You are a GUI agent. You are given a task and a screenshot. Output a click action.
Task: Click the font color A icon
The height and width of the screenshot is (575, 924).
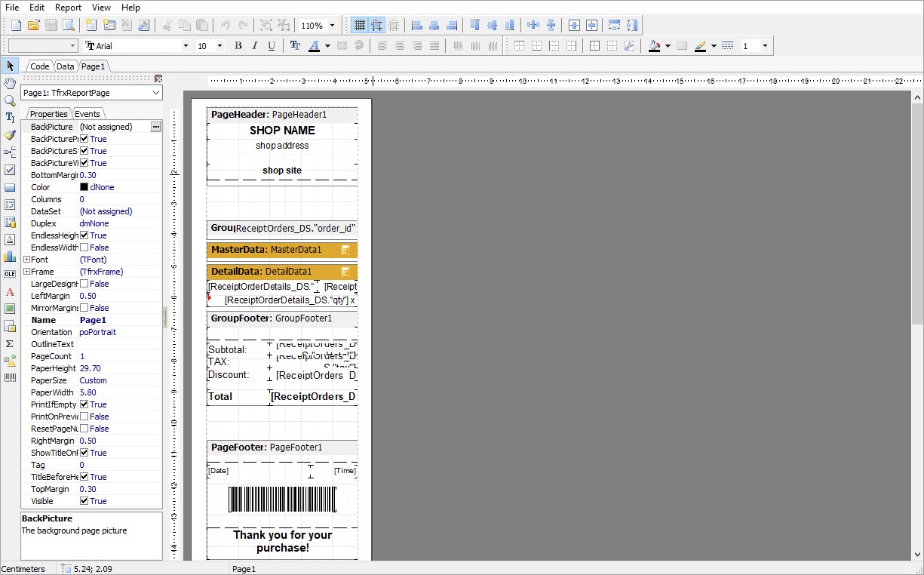pyautogui.click(x=315, y=46)
